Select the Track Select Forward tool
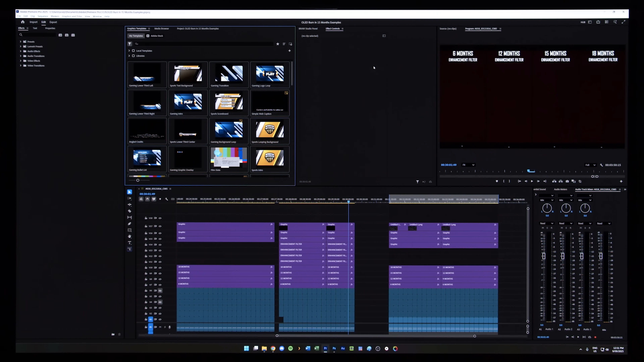 (129, 198)
